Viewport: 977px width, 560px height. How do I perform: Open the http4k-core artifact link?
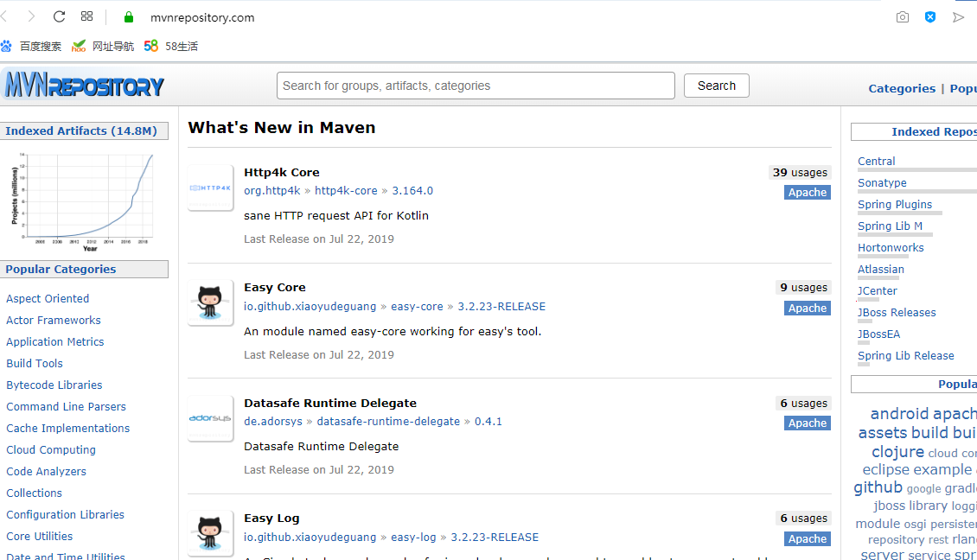point(346,191)
